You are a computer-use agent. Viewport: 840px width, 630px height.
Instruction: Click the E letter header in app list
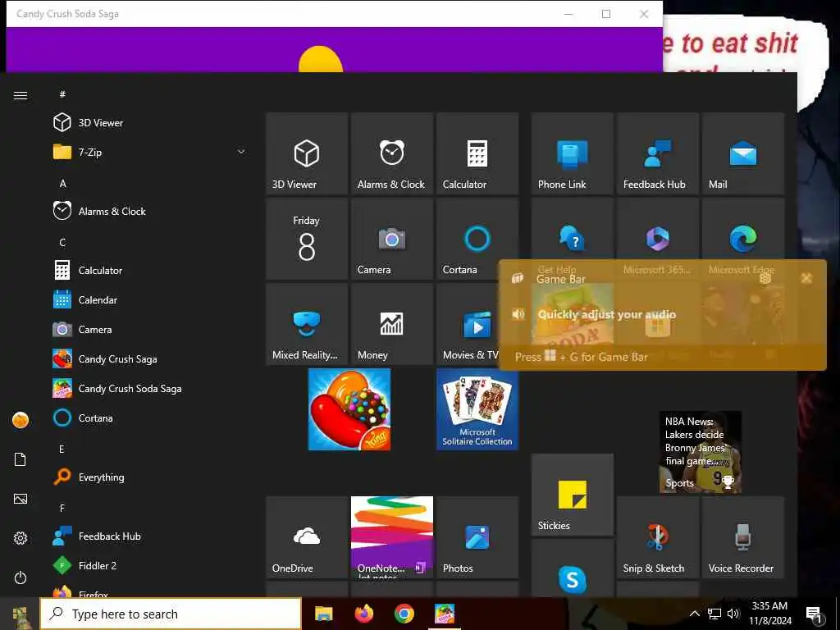(x=62, y=449)
